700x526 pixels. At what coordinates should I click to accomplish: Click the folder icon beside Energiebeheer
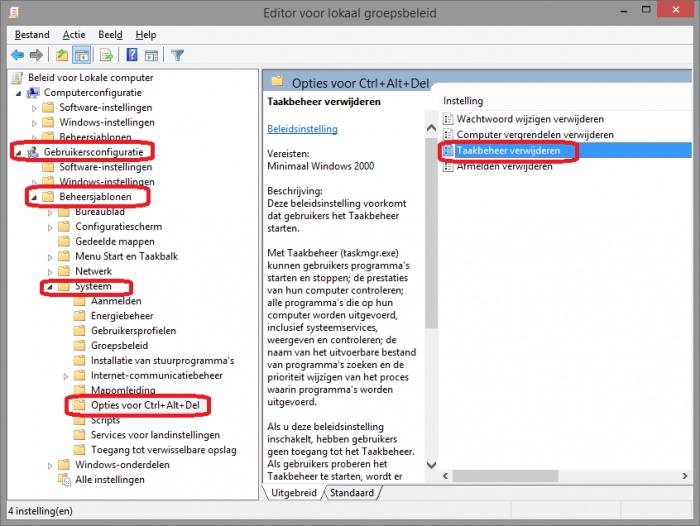tap(79, 316)
